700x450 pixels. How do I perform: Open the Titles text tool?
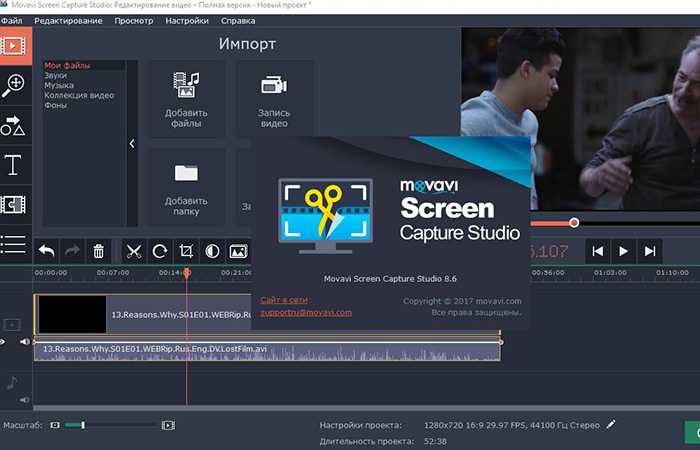[12, 165]
